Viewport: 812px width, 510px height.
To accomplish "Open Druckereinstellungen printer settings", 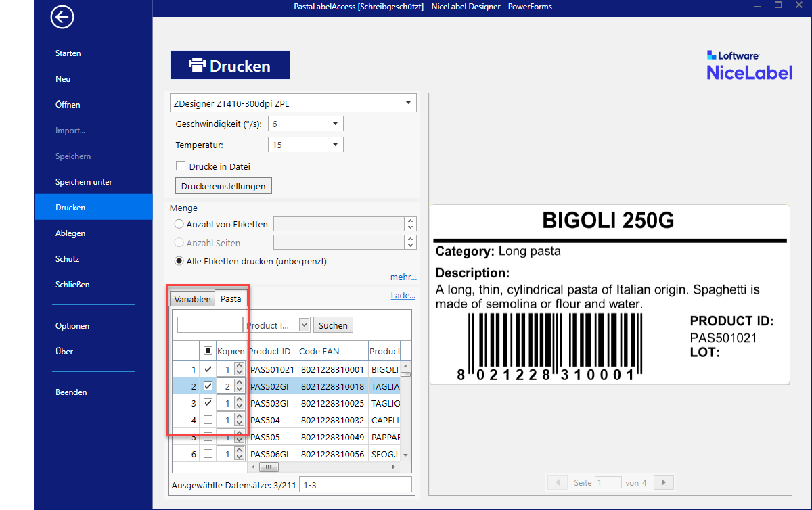I will [x=224, y=185].
